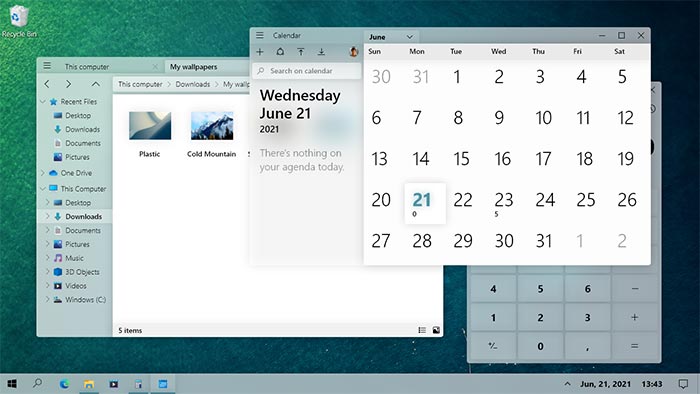Viewport: 700px width, 394px height.
Task: Open the Calculator taskbar icon
Action: 138,384
